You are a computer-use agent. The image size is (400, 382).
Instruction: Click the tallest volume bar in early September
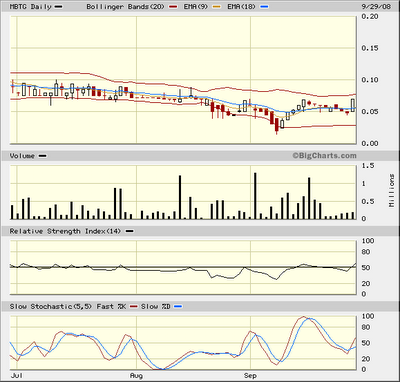[255, 196]
